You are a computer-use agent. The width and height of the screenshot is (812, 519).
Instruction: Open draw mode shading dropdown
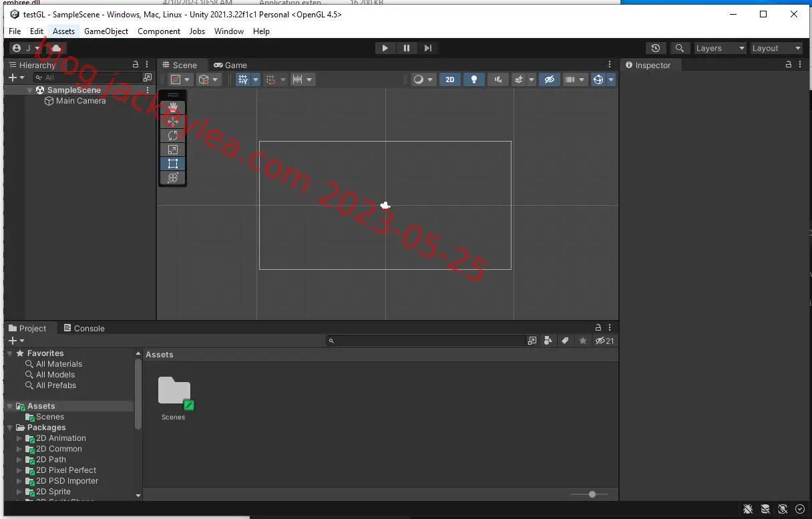(x=423, y=79)
